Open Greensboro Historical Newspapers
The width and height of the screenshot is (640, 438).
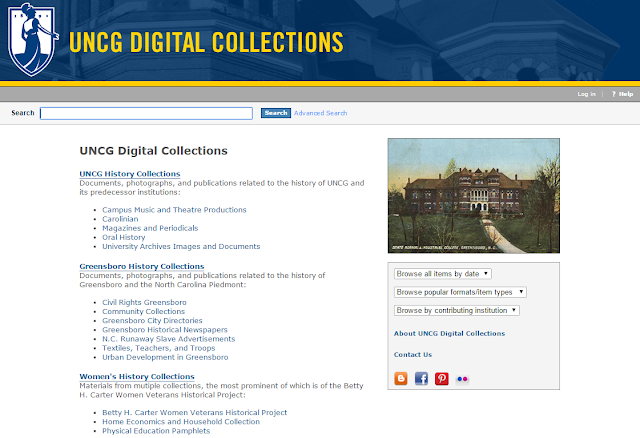coord(165,330)
